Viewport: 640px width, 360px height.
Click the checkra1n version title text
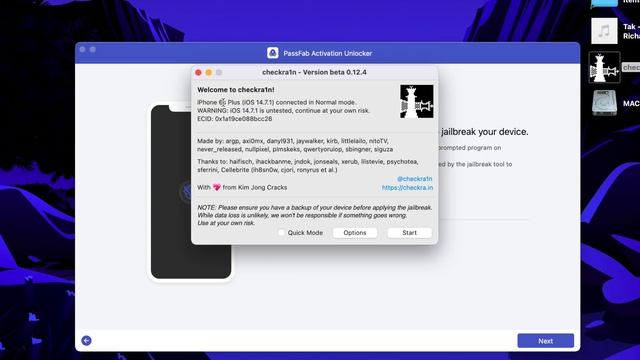314,72
